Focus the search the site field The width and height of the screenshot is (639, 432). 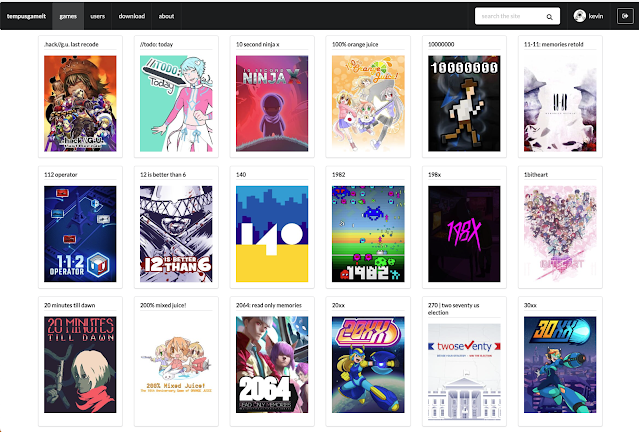(517, 16)
